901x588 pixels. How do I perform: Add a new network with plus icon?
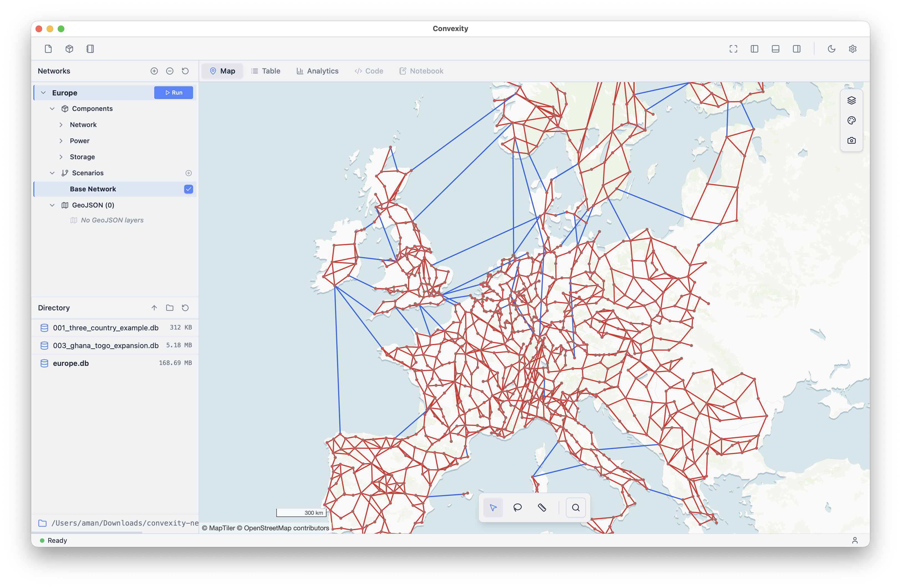[154, 71]
